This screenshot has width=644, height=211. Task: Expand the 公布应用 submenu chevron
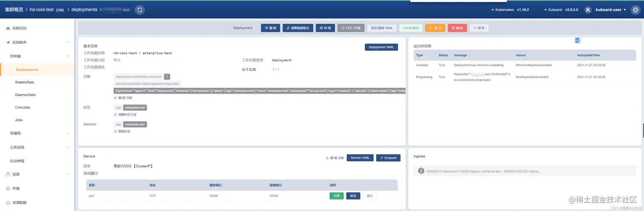[68, 148]
